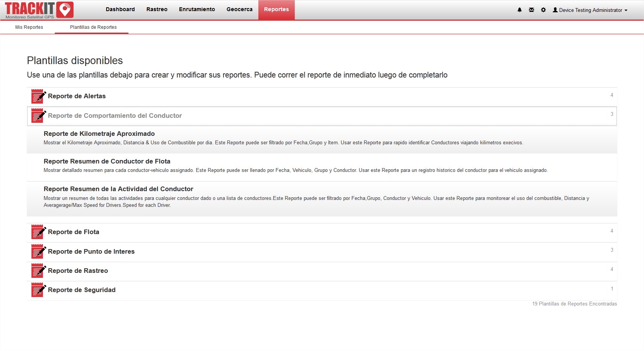Select Reporte Resumen de Conductor de Flota
Viewport: 644px width, 350px height.
(107, 162)
